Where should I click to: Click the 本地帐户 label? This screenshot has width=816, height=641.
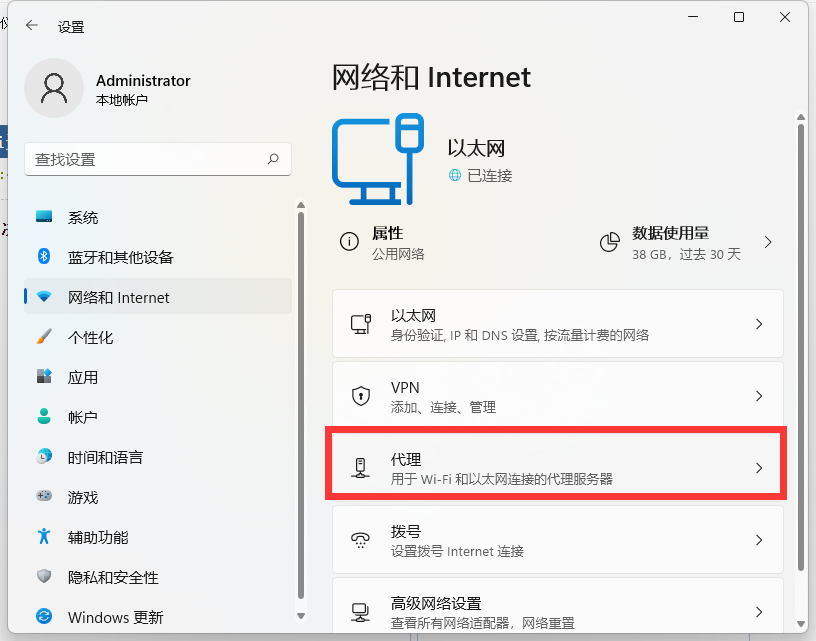point(122,100)
